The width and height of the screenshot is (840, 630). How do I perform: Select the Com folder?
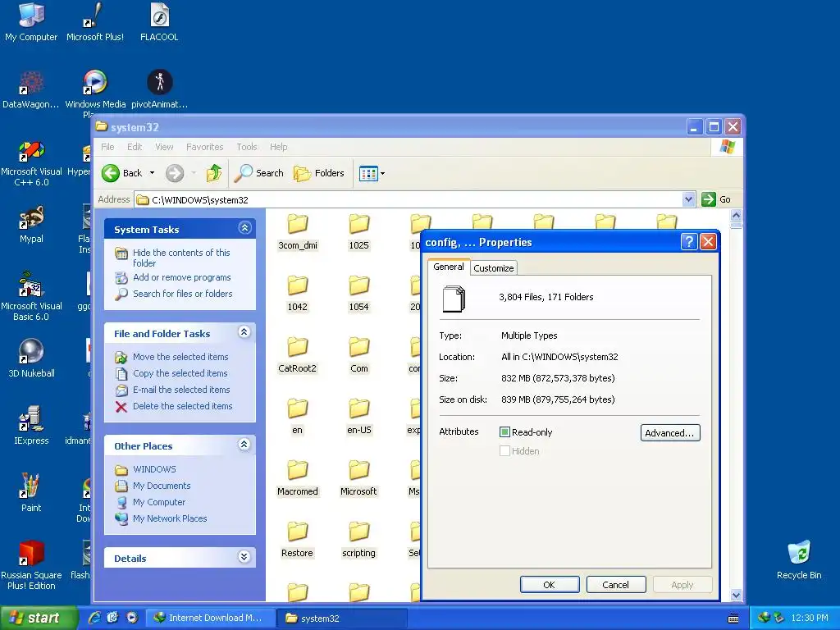click(x=359, y=354)
